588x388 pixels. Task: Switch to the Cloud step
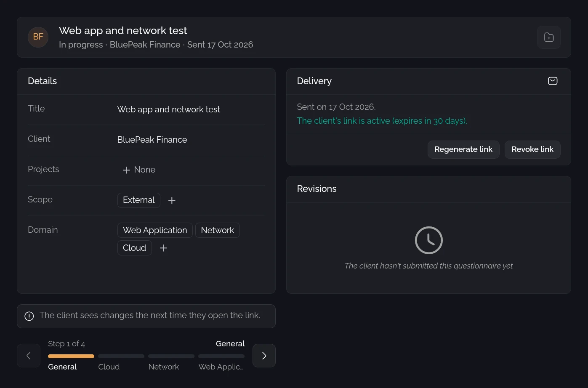click(109, 367)
